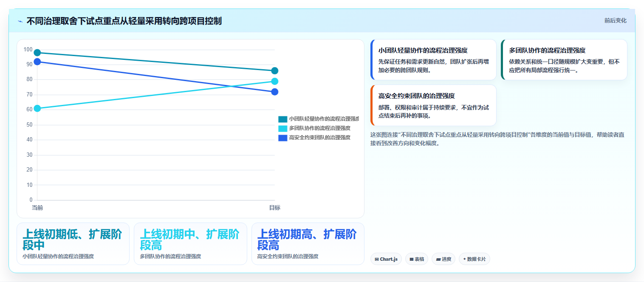Toggle the 小团队轻量协作的流程治理强度 legend swatch

tap(282, 119)
